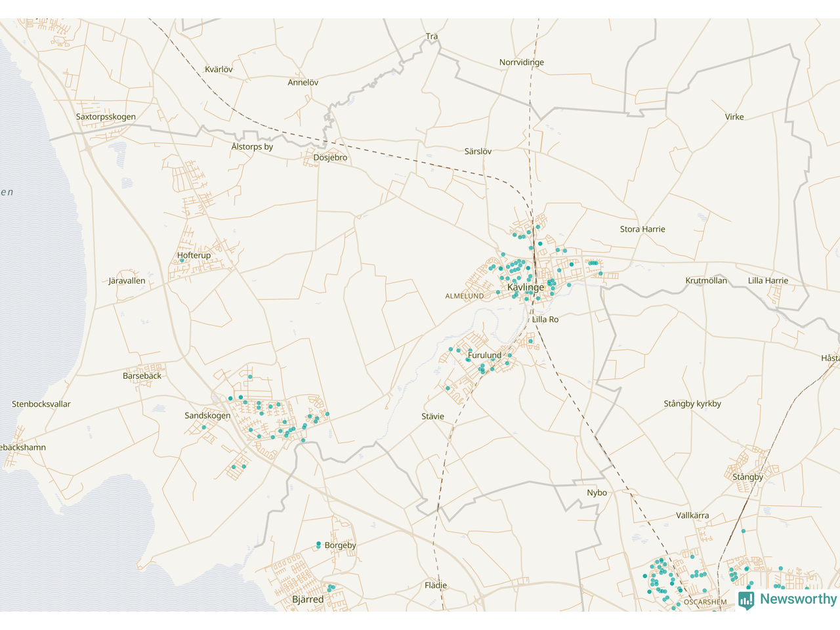Select the teal marker left of Borgeby label
The image size is (840, 630).
point(318,545)
